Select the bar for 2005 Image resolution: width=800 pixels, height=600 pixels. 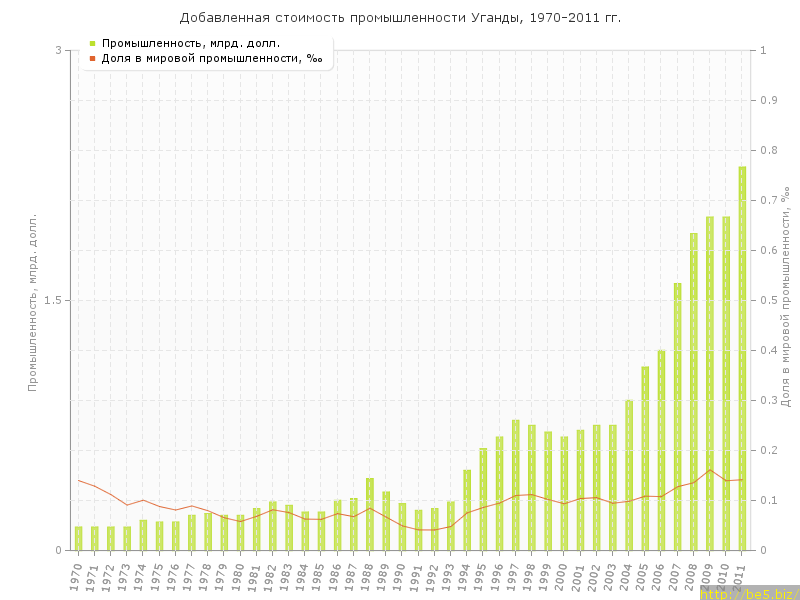pos(645,458)
